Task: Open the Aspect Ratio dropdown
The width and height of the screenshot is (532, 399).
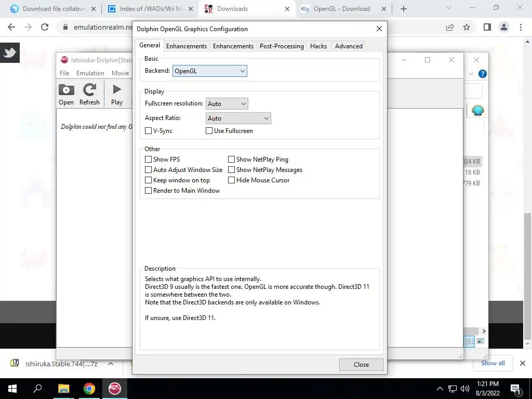Action: [238, 118]
